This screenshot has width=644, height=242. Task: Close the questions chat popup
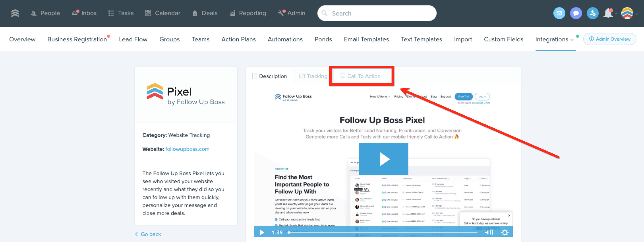point(509,216)
